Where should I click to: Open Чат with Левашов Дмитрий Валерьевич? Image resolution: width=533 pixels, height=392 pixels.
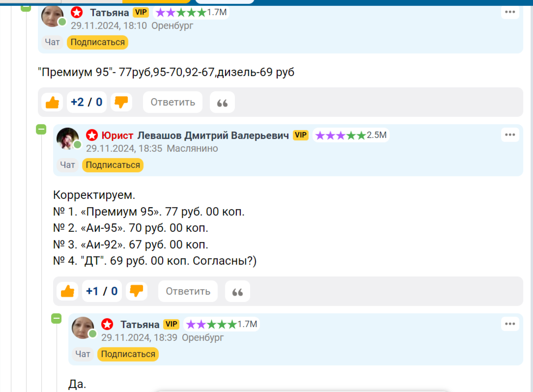67,165
